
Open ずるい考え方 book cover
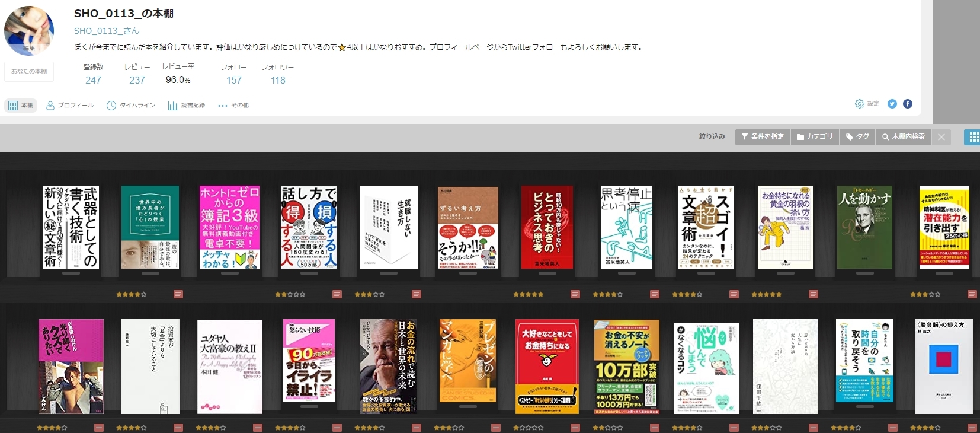(x=467, y=228)
